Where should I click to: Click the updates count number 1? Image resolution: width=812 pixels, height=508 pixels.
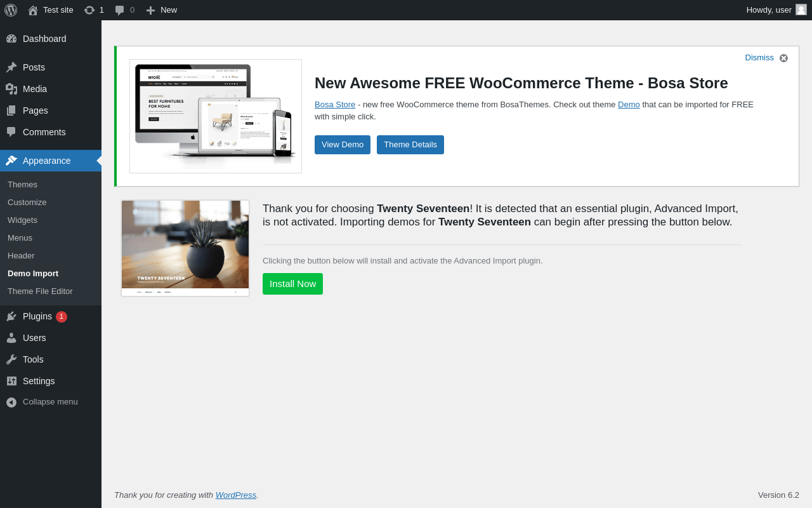coord(101,10)
